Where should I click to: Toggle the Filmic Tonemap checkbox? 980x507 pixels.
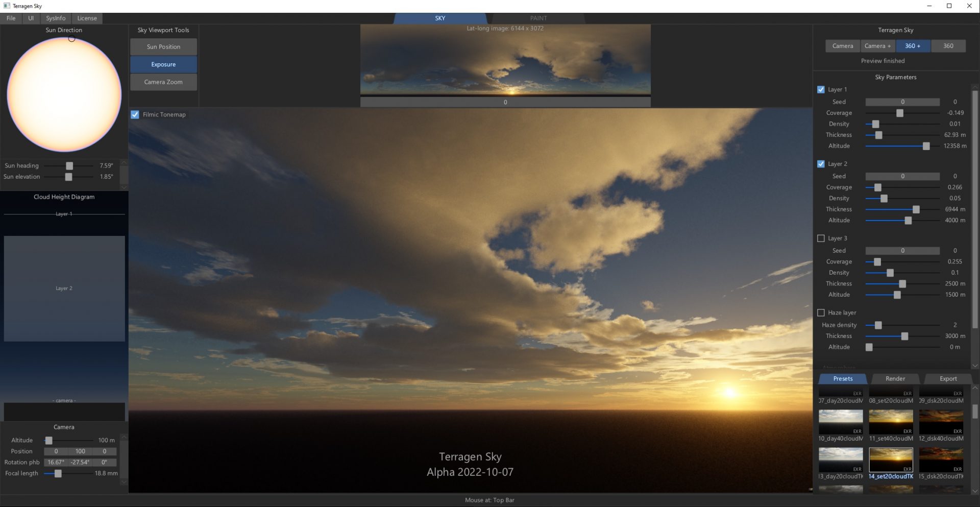135,115
